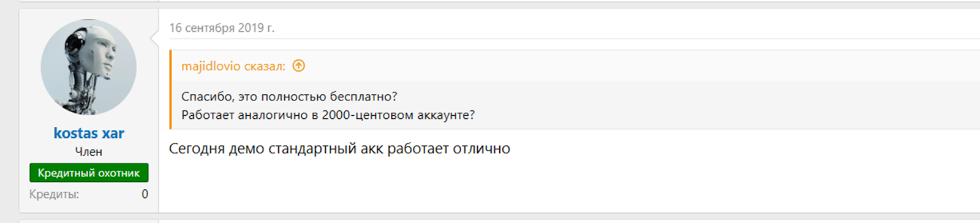
Task: Click quoted line Спасибо, это полностью бесплатно?
Action: [289, 97]
